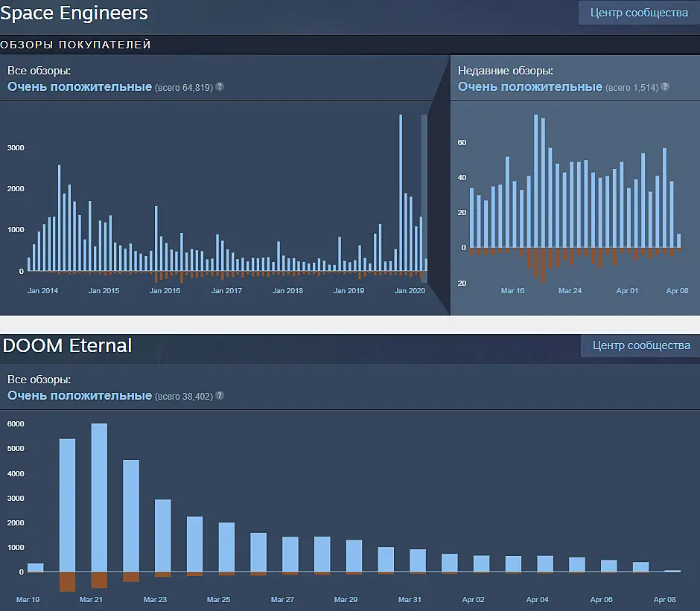Image resolution: width=700 pixels, height=611 pixels.
Task: Open Space Engineers recent reviews rating link
Action: 530,86
